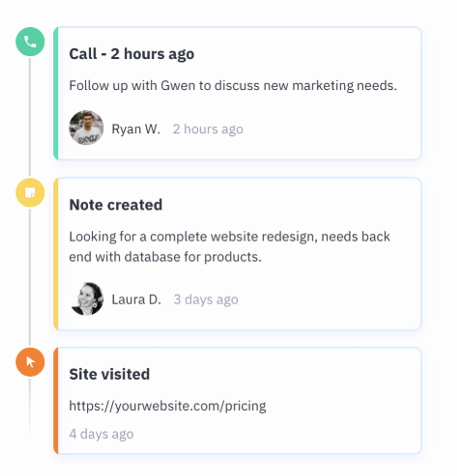Open Ryan W.'s profile photo
Viewport: 457px width, 476px height.
point(86,128)
